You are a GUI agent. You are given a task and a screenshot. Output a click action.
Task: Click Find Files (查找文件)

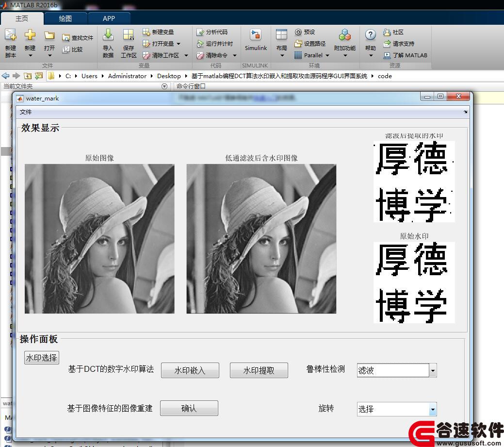pos(78,38)
